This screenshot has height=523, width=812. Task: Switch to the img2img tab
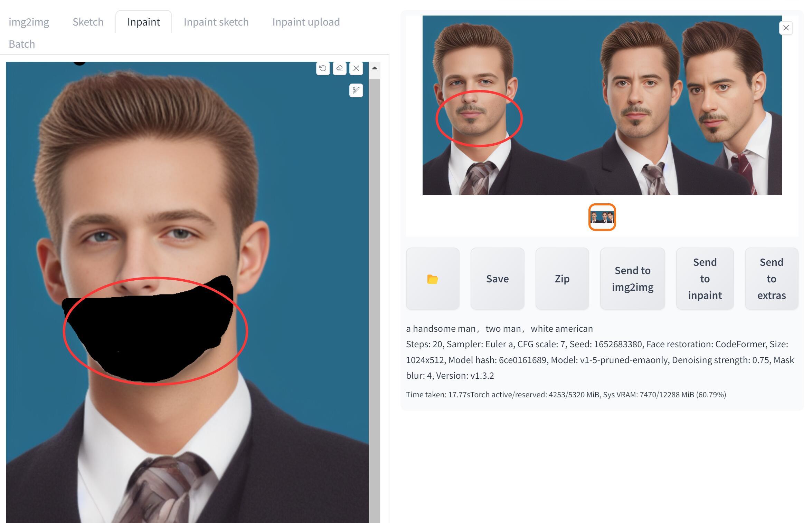pos(29,22)
